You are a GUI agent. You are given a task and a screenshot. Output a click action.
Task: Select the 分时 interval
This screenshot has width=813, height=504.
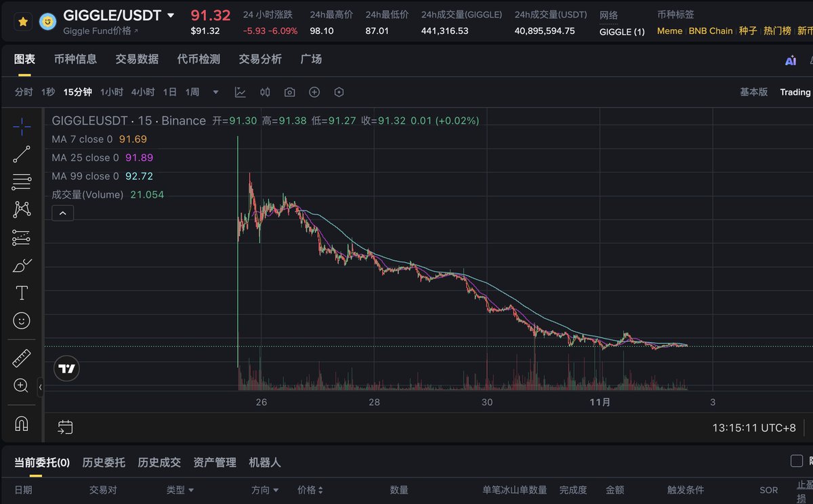[x=24, y=92]
